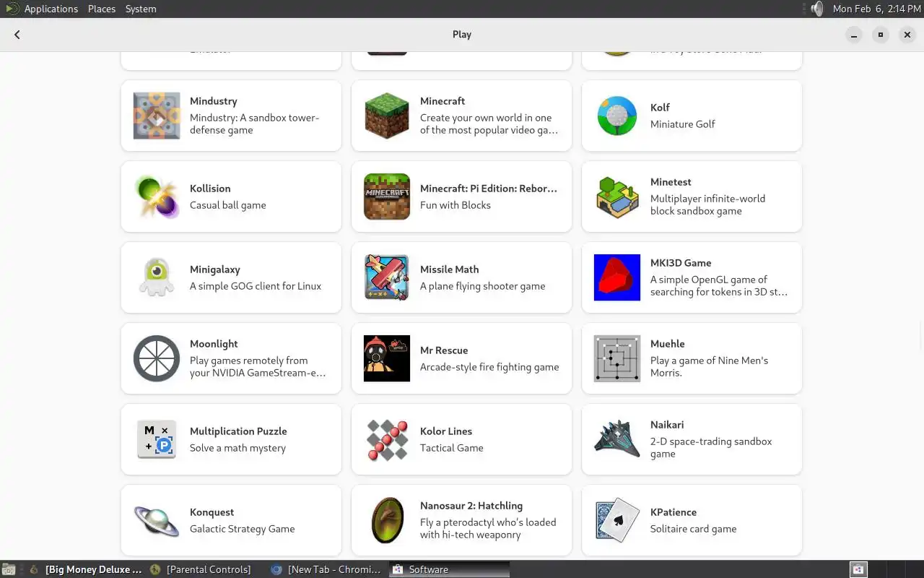Image resolution: width=924 pixels, height=578 pixels.
Task: Click the Muehle board icon
Action: pos(617,358)
